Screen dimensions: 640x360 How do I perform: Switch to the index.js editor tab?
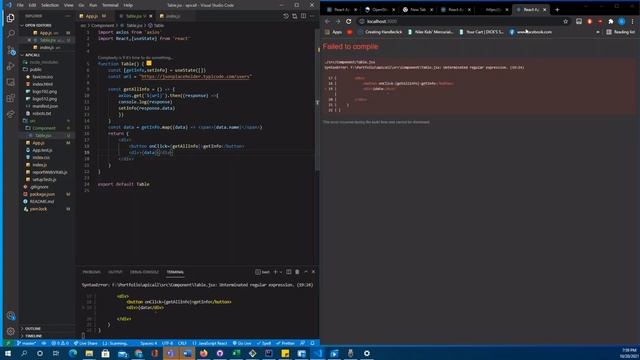click(x=173, y=16)
